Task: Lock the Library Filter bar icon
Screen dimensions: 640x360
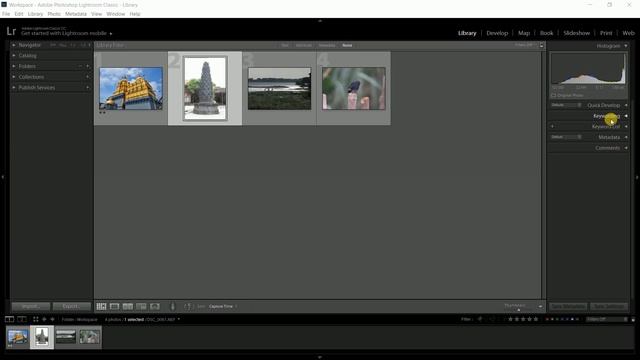Action: (542, 45)
